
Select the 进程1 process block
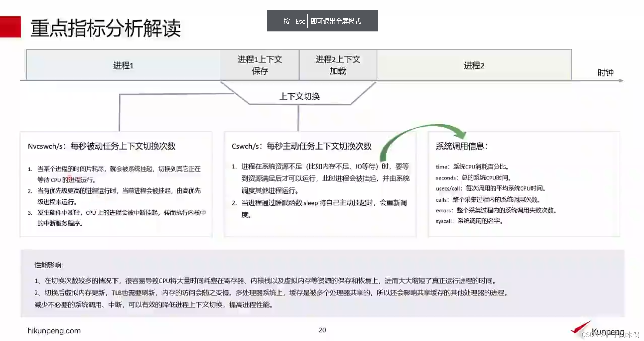coord(123,65)
